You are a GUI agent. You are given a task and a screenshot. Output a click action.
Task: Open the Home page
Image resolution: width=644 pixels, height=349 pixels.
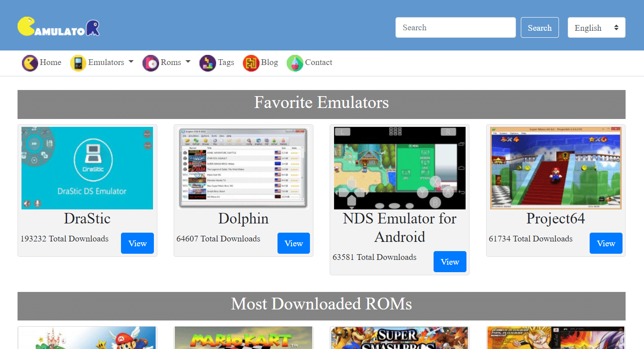[x=50, y=62]
